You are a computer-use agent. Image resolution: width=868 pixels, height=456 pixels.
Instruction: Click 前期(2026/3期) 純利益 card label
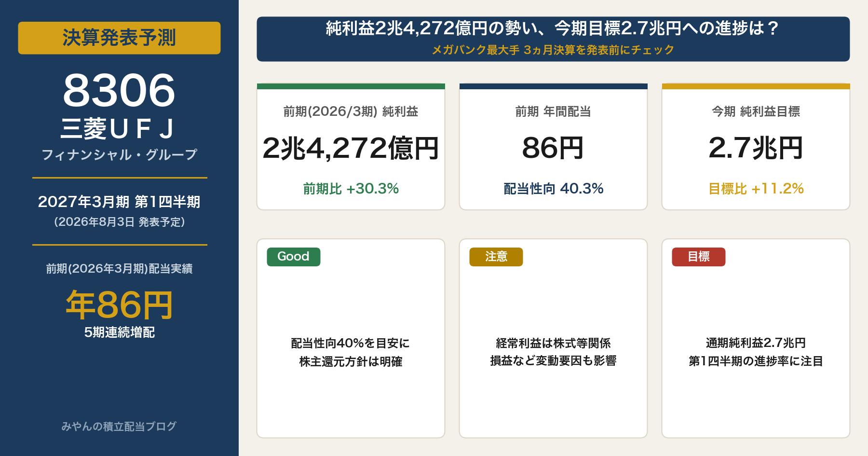[351, 112]
